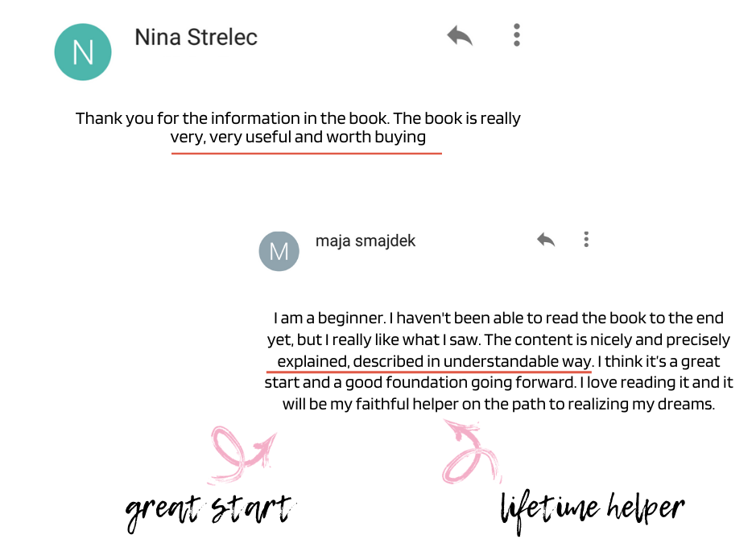Click the content is nicely and precisely line
The width and height of the screenshot is (756, 547).
(x=498, y=340)
